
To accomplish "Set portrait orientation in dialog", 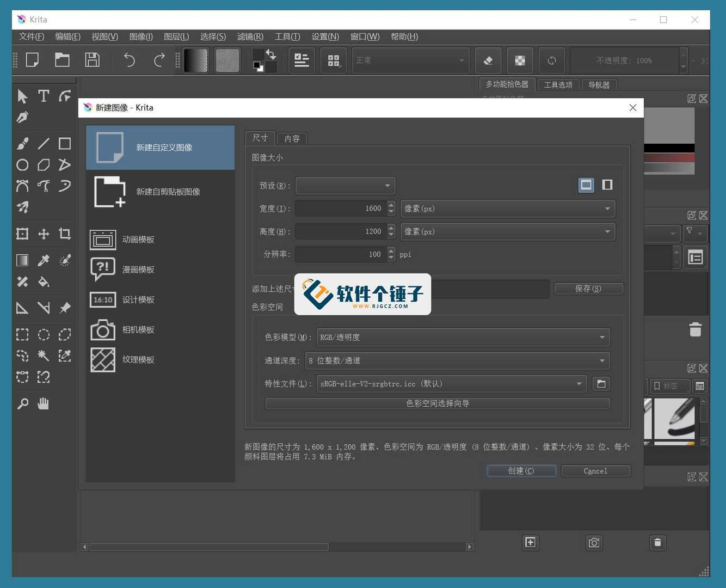I will coord(607,185).
